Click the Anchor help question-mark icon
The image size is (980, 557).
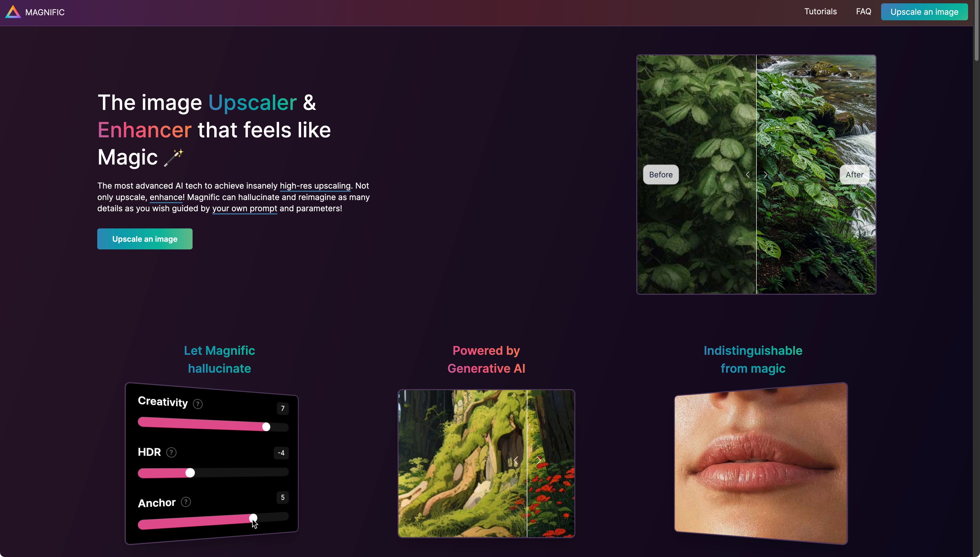pyautogui.click(x=186, y=502)
